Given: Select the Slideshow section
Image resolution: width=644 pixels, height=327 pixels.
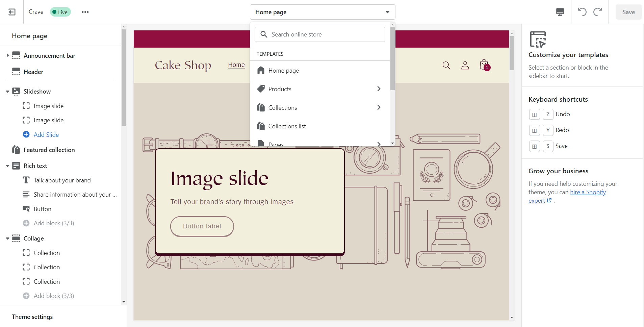Looking at the screenshot, I should 37,92.
